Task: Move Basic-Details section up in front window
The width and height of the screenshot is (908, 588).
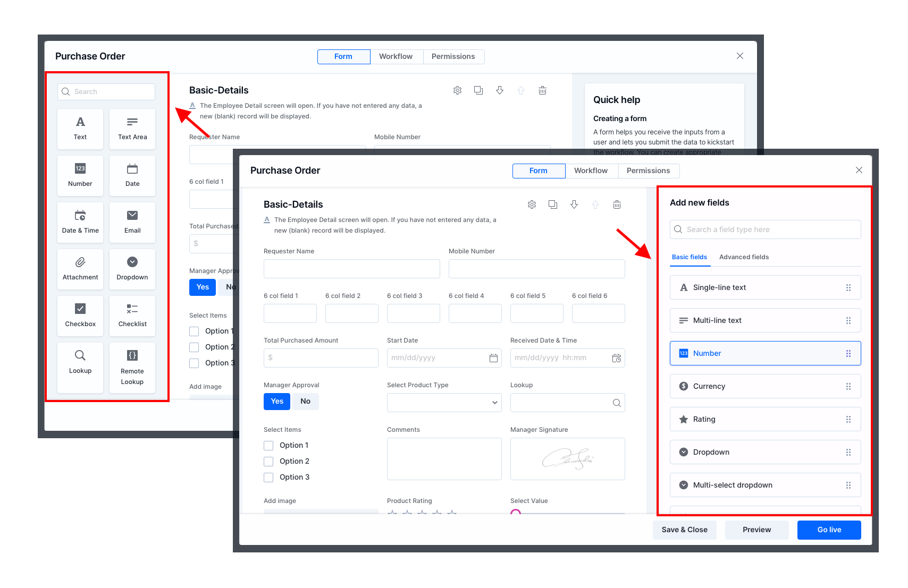Action: tap(595, 204)
